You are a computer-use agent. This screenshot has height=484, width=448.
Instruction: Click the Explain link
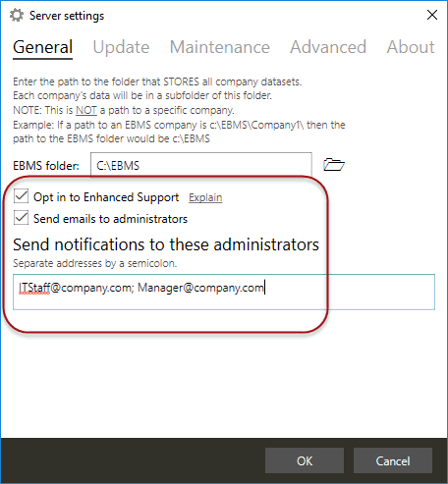205,197
